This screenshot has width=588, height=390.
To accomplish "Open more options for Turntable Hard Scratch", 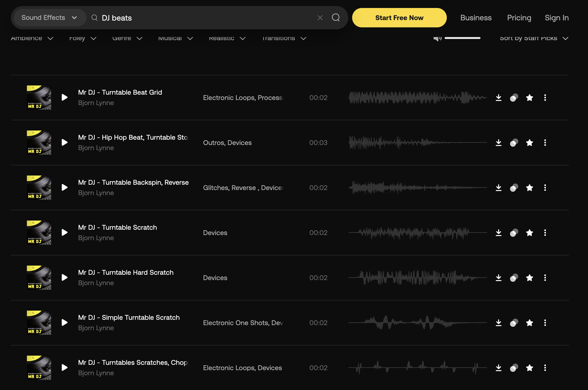I will pyautogui.click(x=545, y=278).
